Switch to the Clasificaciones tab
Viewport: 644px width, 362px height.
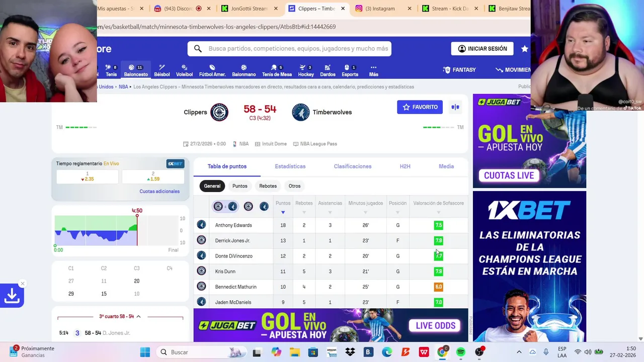353,166
